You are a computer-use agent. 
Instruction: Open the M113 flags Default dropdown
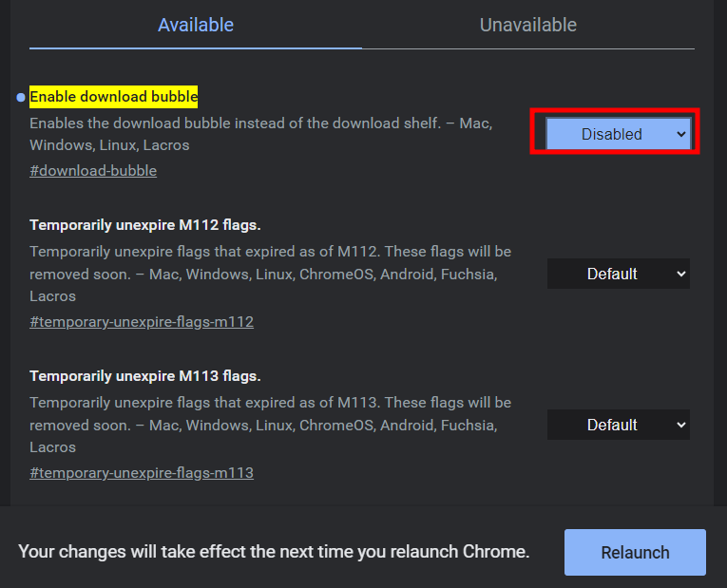point(618,425)
